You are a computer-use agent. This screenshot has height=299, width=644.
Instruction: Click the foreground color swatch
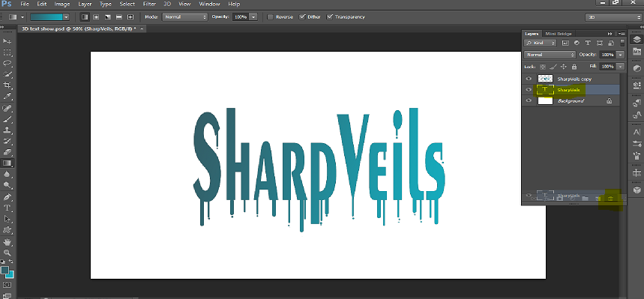5,271
